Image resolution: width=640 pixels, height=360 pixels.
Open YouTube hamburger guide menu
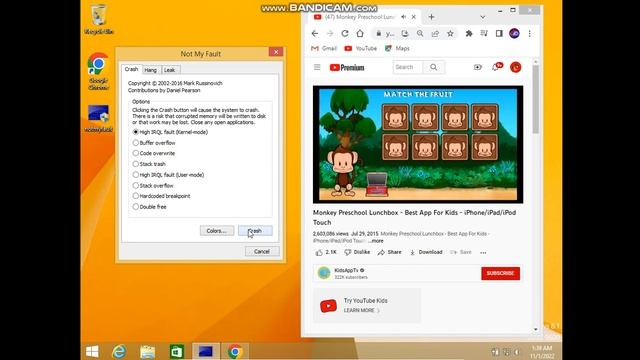tap(317, 67)
